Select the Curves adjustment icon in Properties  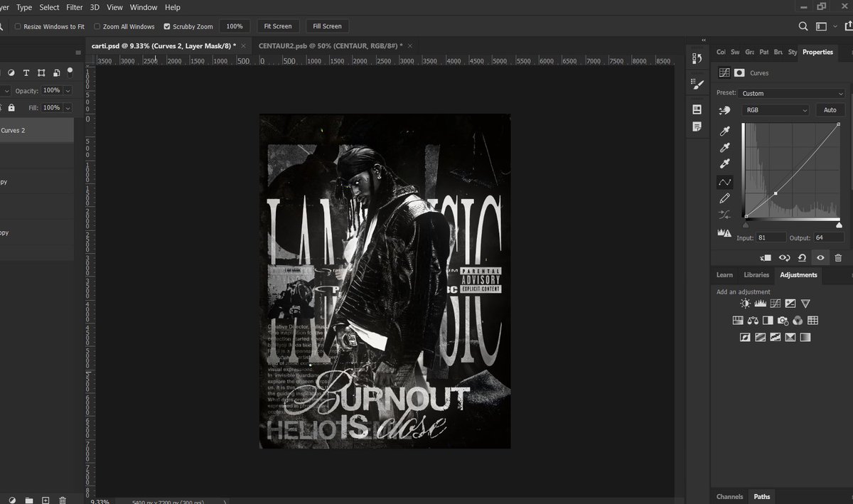click(724, 73)
